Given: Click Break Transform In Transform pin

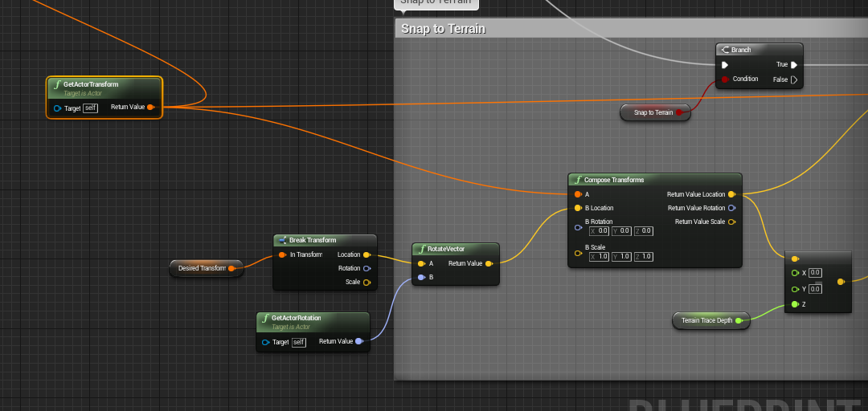Looking at the screenshot, I should click(282, 254).
